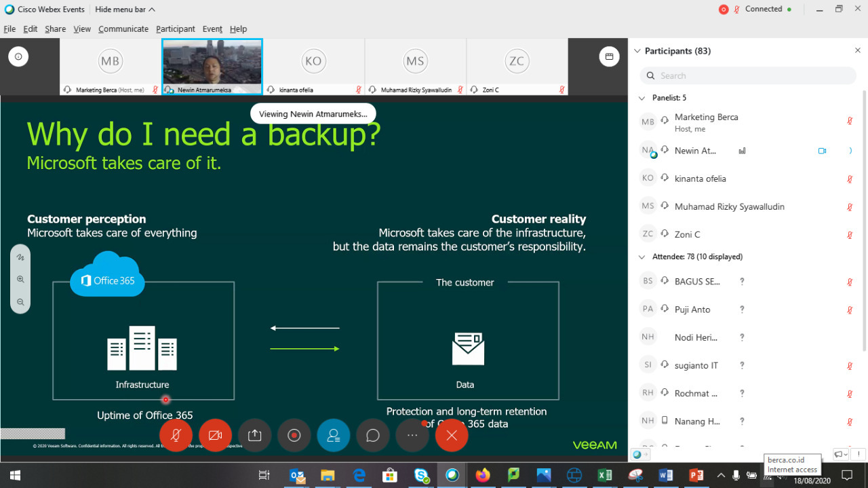Toggle mute for Muhamad Rizky Syawalludin in list
The image size is (868, 488).
850,207
